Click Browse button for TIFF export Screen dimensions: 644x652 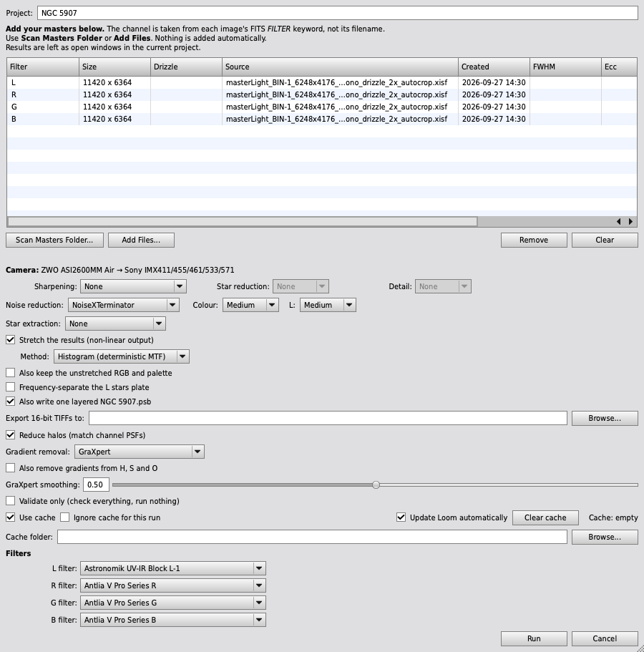605,418
